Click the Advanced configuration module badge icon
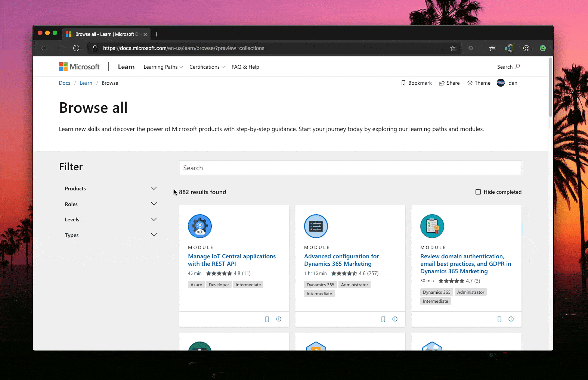The image size is (588, 380). click(316, 226)
